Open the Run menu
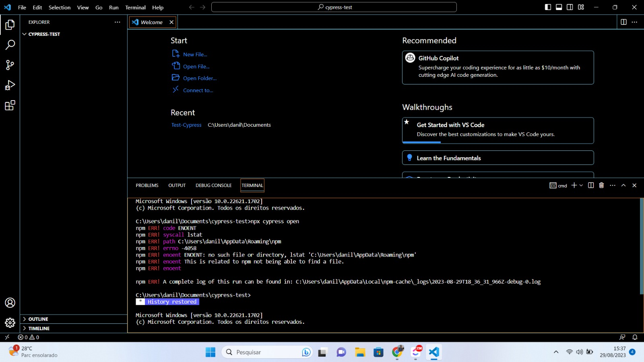Image resolution: width=644 pixels, height=362 pixels. (x=114, y=7)
